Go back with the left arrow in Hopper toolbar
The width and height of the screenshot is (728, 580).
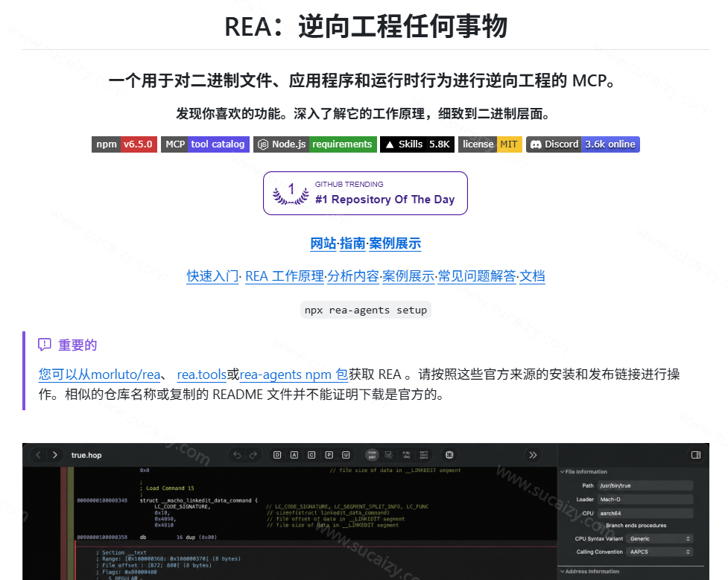coord(39,455)
